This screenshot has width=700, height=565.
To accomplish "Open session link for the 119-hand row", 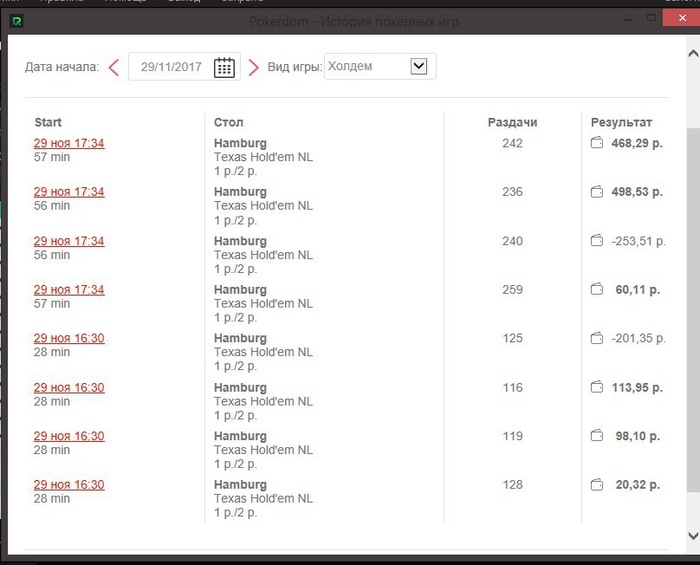I will pyautogui.click(x=69, y=436).
